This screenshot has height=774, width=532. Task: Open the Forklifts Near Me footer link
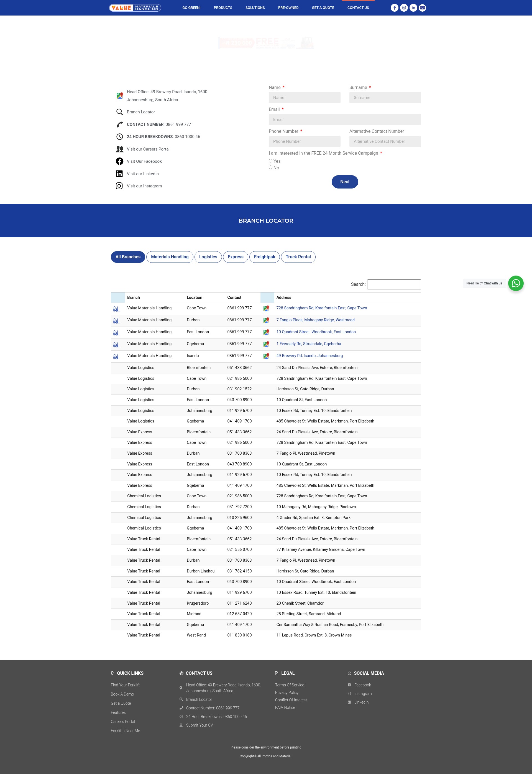pyautogui.click(x=125, y=731)
